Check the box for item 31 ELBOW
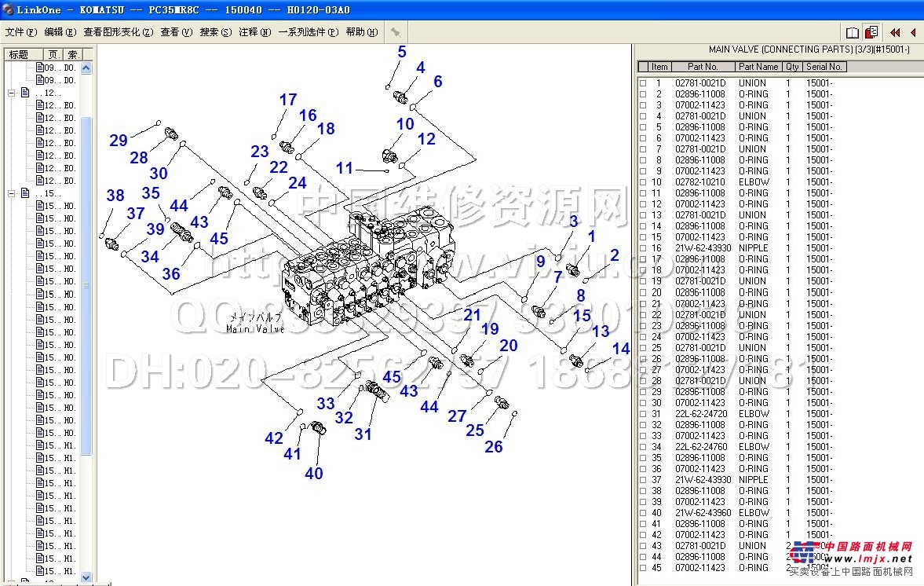 click(643, 414)
